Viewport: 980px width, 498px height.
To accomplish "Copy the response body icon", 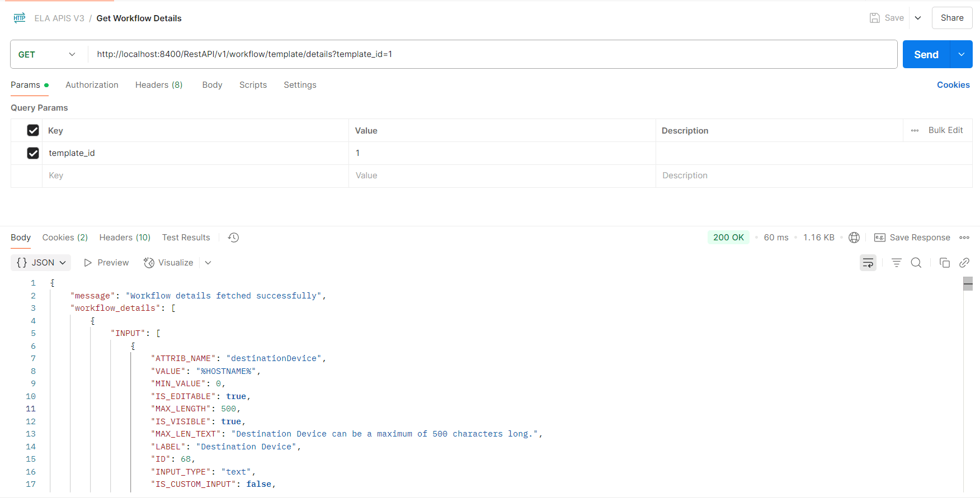I will (x=945, y=263).
